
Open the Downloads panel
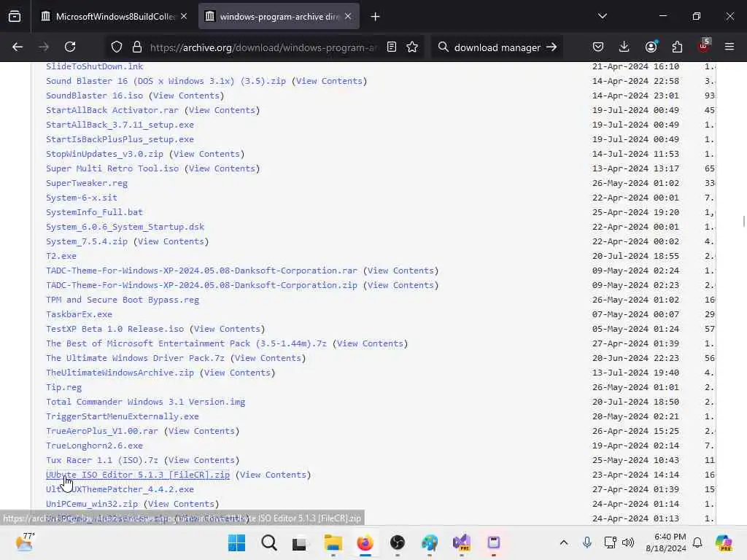coord(624,47)
